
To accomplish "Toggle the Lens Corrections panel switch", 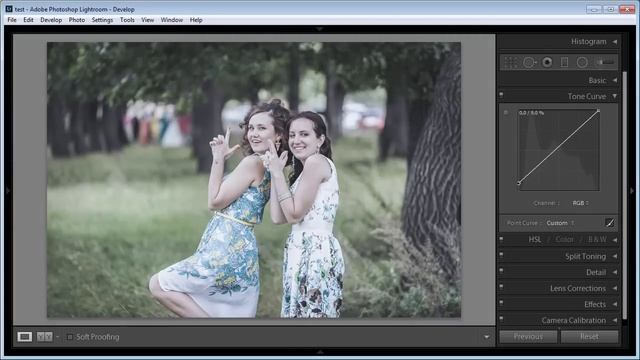I will (502, 287).
